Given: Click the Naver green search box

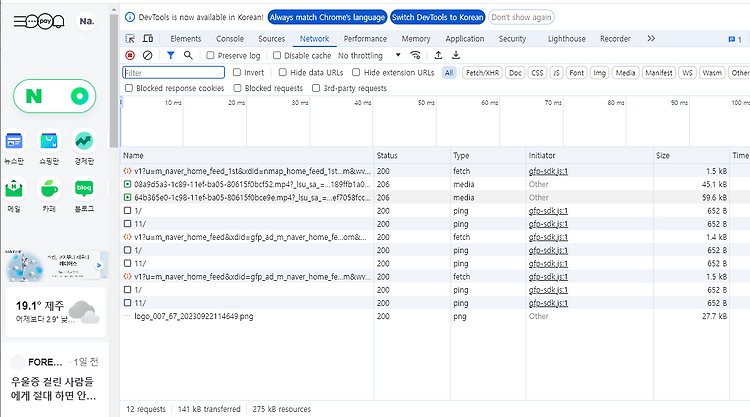Looking at the screenshot, I should [x=55, y=96].
